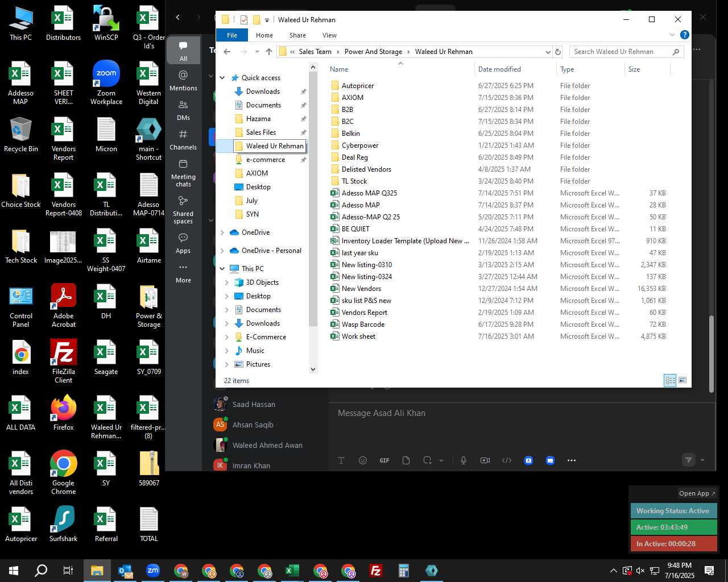Open Adobe Acrobat desktop icon
Viewport: 728px width, 582px height.
click(x=64, y=305)
